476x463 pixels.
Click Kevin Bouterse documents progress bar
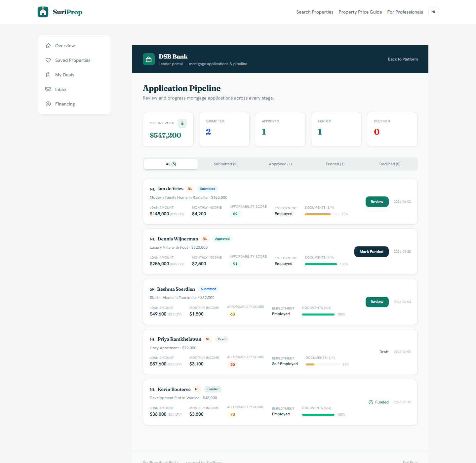coord(318,415)
